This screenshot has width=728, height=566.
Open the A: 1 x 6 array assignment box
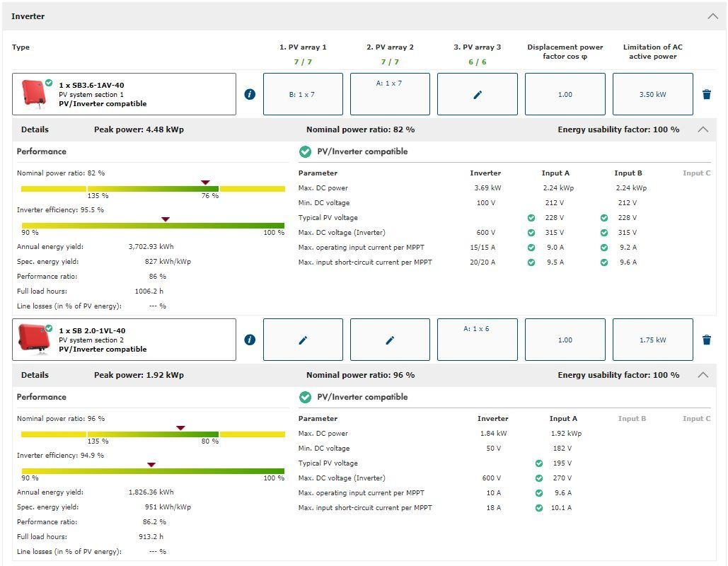tap(478, 340)
